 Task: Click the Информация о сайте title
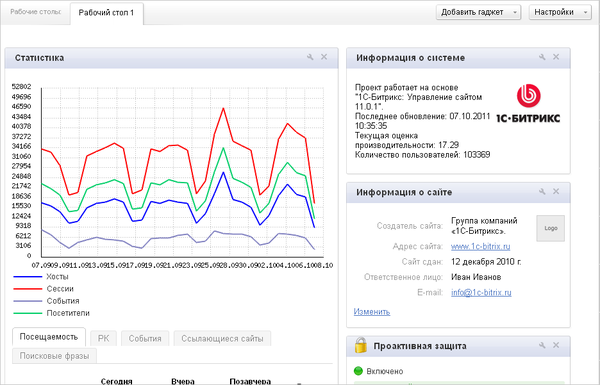coord(404,192)
